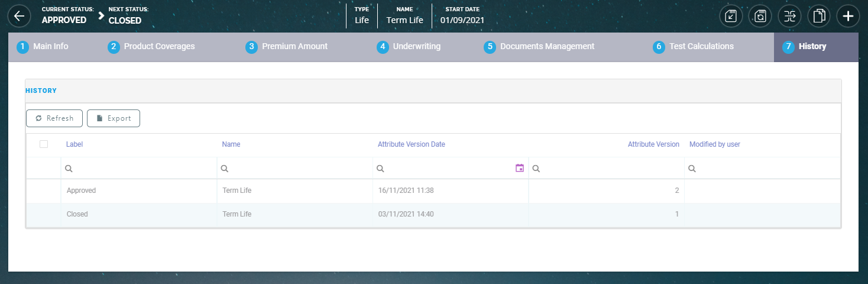Click the copy documents icon

(819, 16)
